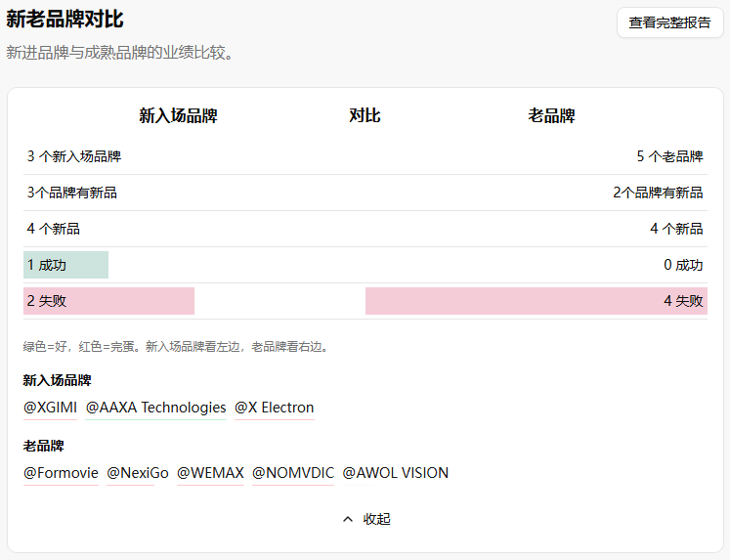
Task: Click the 5 个老品牌 cell
Action: [669, 156]
